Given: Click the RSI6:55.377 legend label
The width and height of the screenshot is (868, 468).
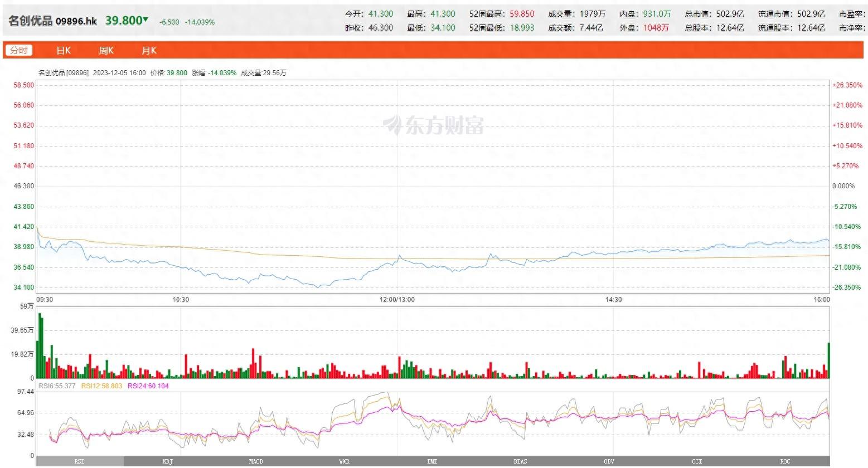Looking at the screenshot, I should (x=57, y=386).
